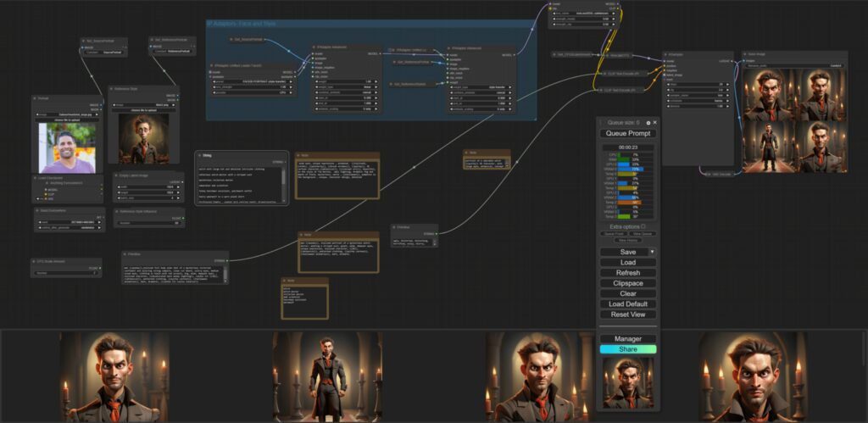This screenshot has height=423, width=868.
Task: Close the queue panel with the X icon
Action: click(654, 122)
